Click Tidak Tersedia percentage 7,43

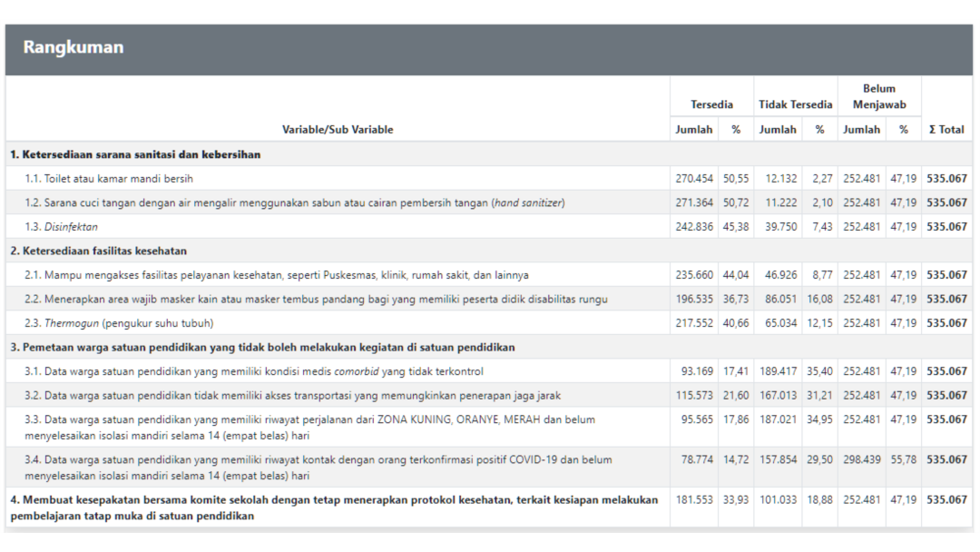[822, 227]
